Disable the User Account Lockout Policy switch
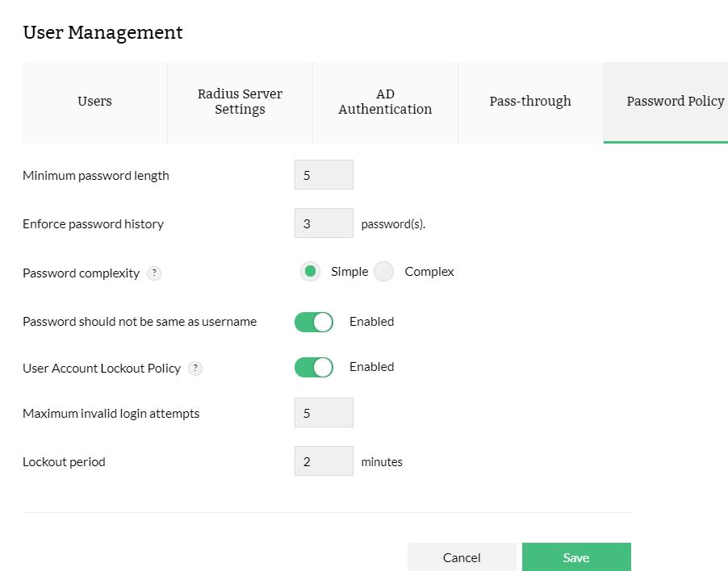The width and height of the screenshot is (728, 571). tap(314, 368)
